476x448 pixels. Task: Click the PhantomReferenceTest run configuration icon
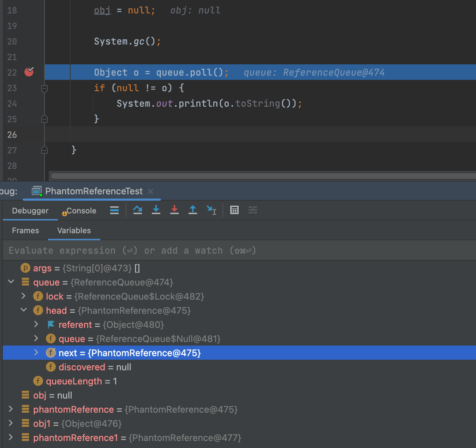tap(37, 191)
